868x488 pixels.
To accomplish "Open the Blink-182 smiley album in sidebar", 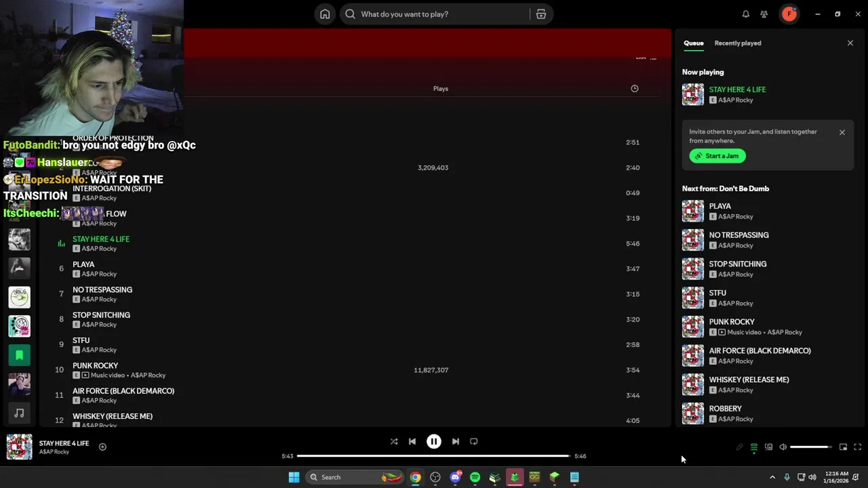I will [x=20, y=326].
